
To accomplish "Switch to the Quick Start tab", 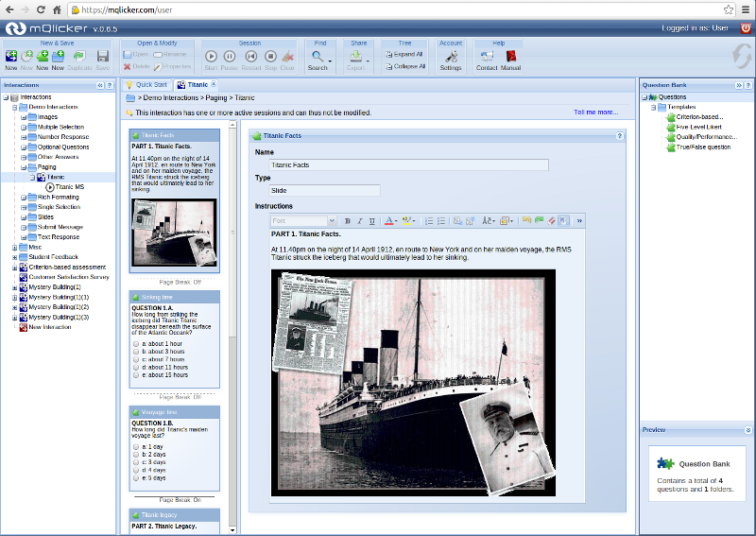I will tap(146, 85).
